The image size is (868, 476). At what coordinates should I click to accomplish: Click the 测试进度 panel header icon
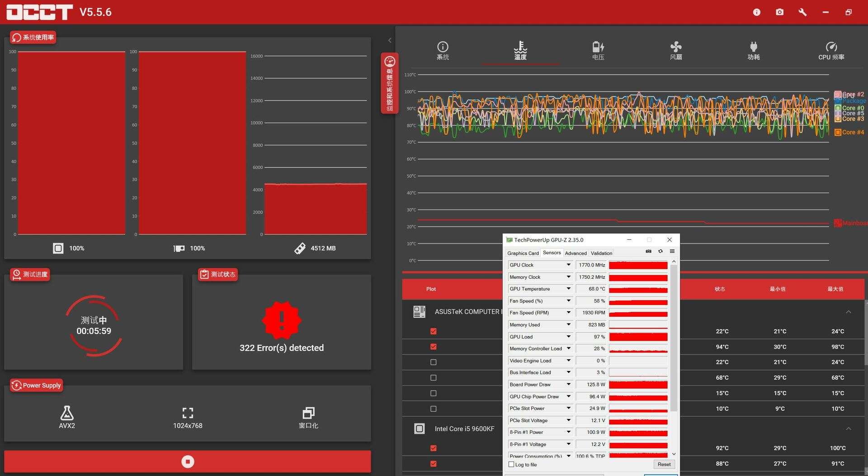pyautogui.click(x=17, y=275)
